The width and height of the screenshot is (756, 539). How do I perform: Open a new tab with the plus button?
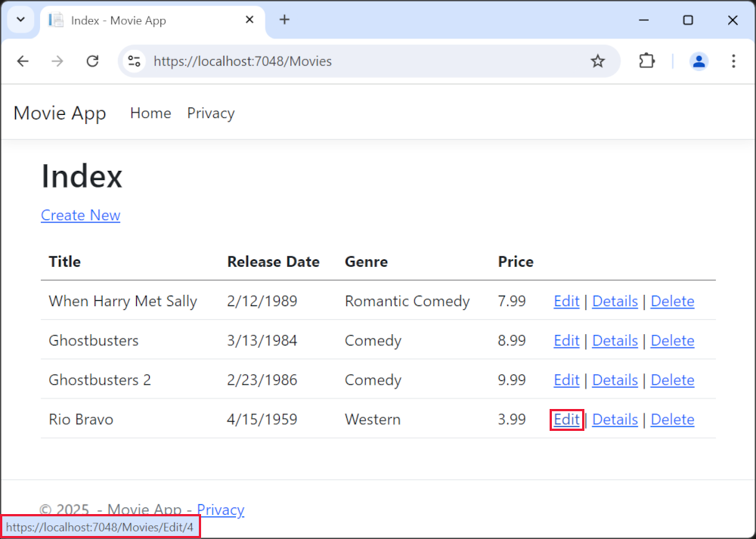click(284, 20)
